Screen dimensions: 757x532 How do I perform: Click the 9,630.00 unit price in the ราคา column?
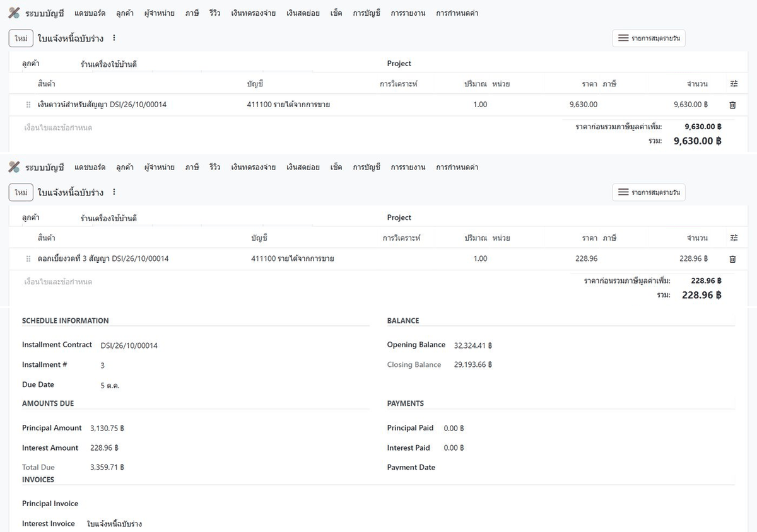pos(583,105)
